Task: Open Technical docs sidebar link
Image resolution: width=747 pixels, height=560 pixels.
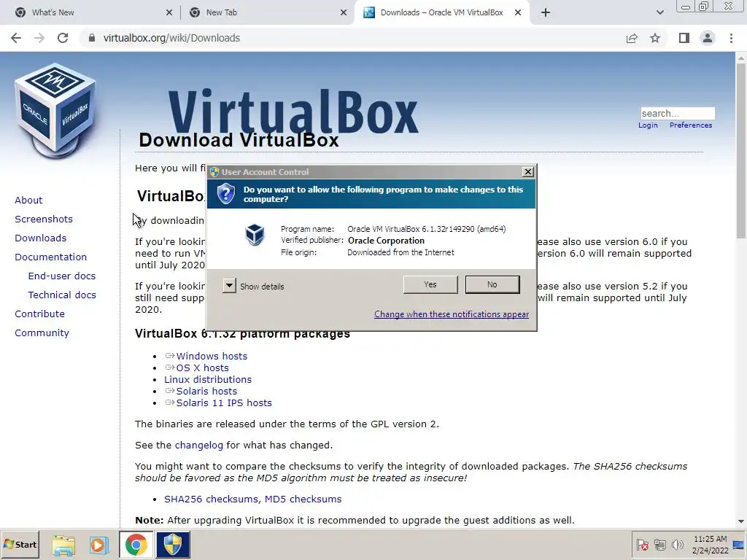Action: coord(62,295)
